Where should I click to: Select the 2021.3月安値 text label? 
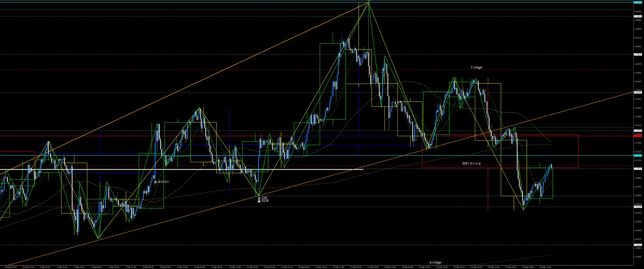[471, 163]
